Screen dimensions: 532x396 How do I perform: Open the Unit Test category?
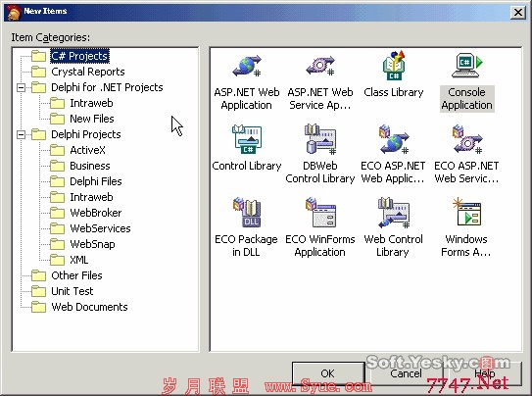point(73,291)
